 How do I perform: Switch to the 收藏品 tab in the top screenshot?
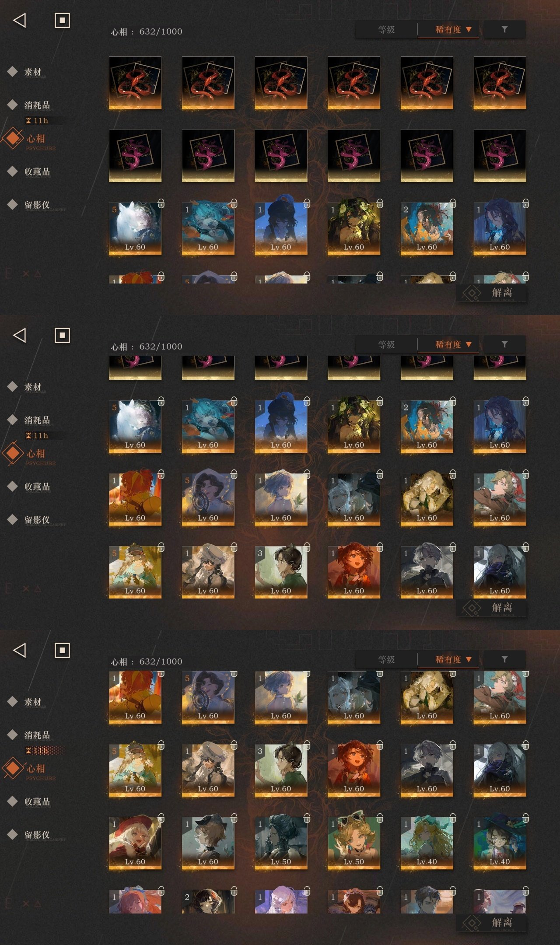click(37, 171)
